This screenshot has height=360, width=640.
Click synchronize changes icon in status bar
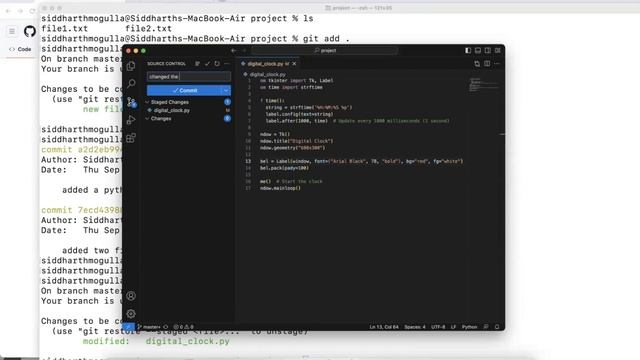[x=166, y=327]
